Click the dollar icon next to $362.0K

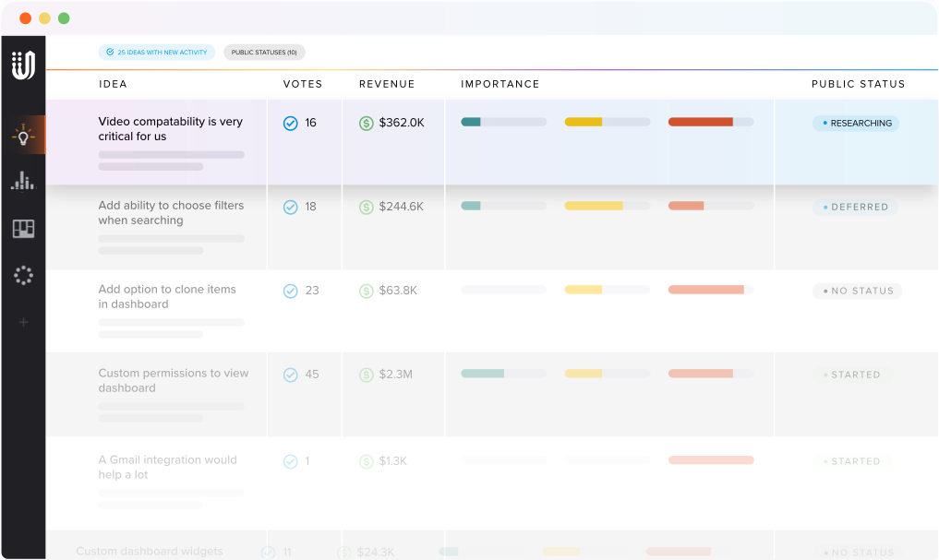coord(366,122)
